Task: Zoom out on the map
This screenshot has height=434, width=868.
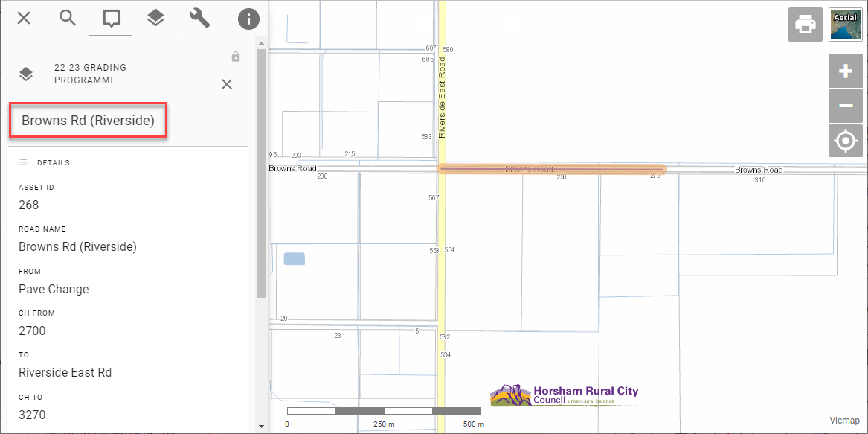Action: tap(845, 106)
